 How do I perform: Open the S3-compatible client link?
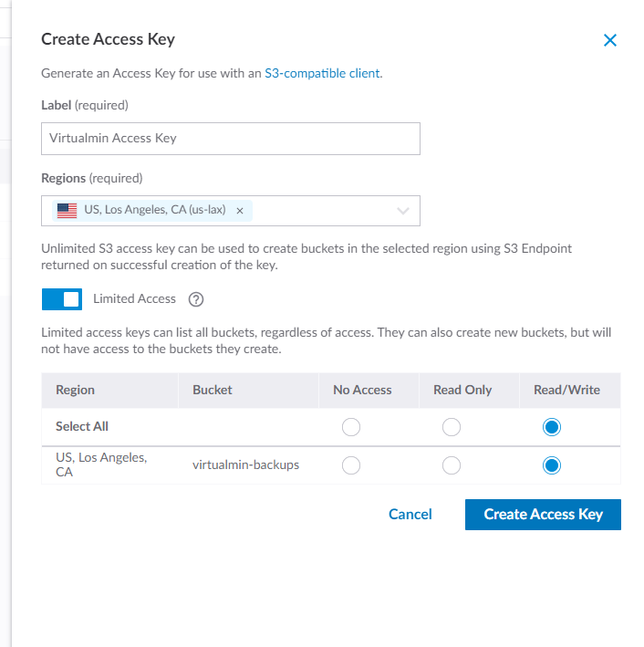click(322, 73)
